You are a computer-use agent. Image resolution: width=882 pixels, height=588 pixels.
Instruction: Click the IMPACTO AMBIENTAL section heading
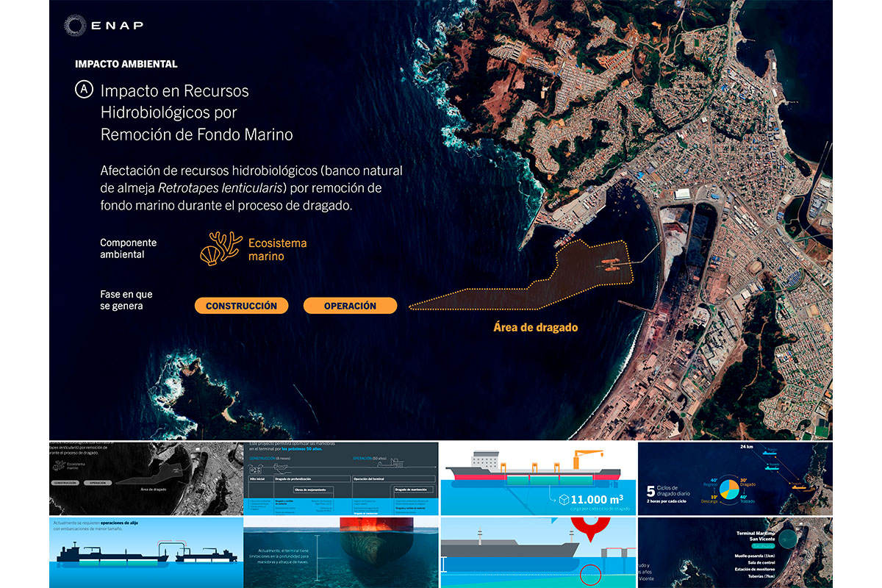(126, 64)
